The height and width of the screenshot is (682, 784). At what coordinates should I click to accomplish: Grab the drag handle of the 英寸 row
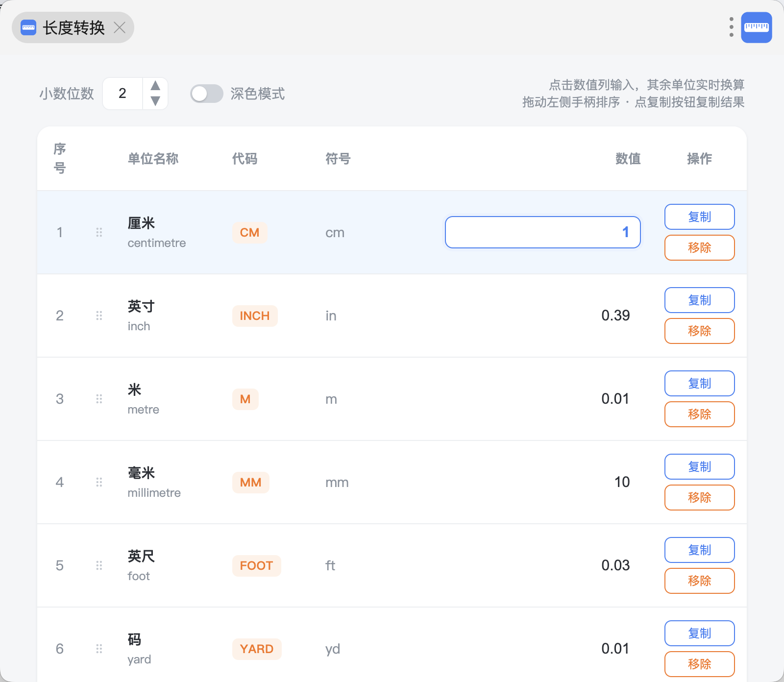point(99,316)
